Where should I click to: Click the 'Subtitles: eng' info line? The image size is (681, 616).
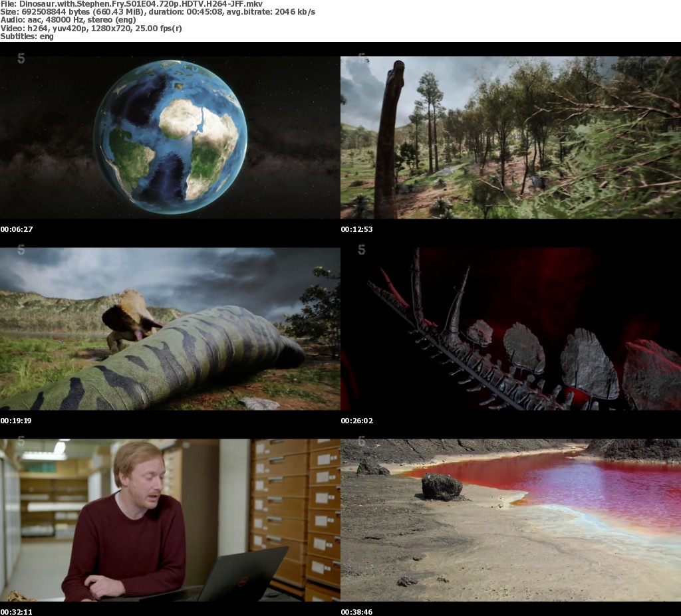[27, 37]
